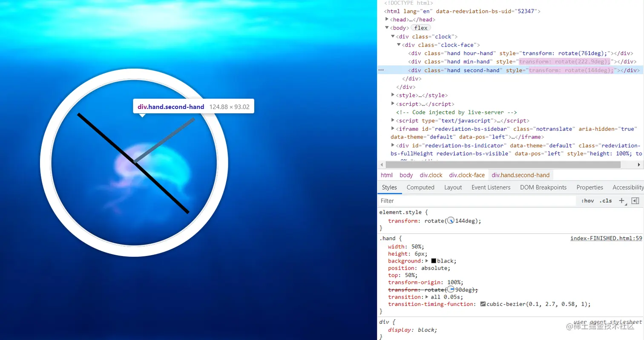Toggle the computed styles sidebar pane icon
Screen dimensions: 644x340
[x=635, y=201]
